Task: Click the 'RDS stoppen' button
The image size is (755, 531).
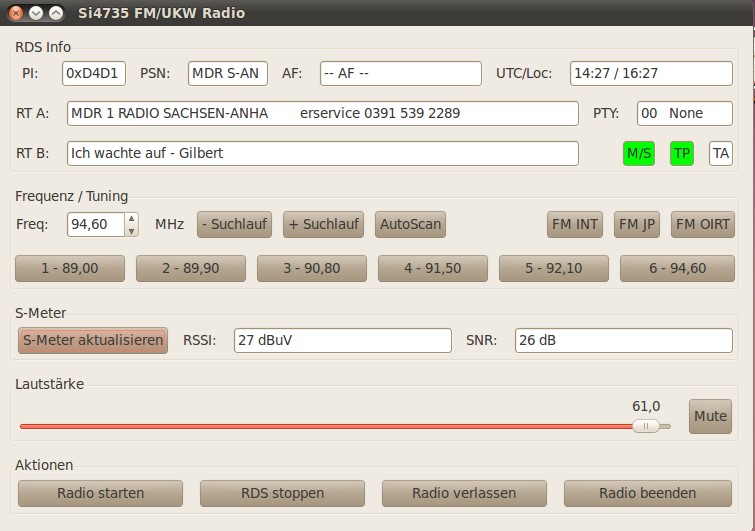Action: point(282,493)
